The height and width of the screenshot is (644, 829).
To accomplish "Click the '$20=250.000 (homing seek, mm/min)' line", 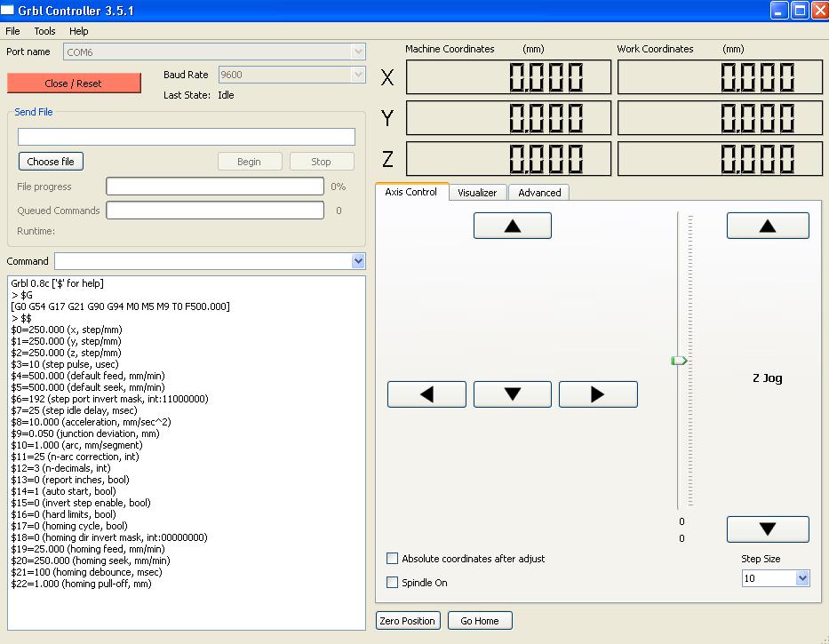I will point(91,561).
